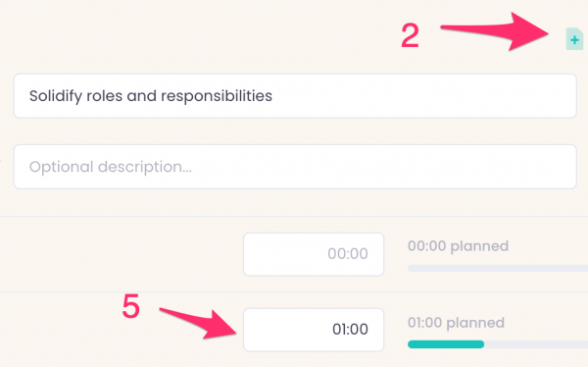Click the red number 5 annotation

click(x=131, y=306)
